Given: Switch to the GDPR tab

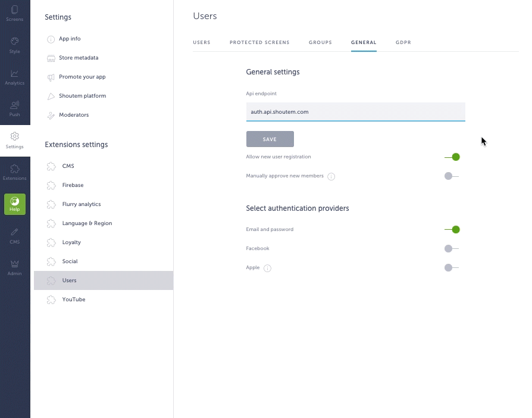Looking at the screenshot, I should [403, 43].
